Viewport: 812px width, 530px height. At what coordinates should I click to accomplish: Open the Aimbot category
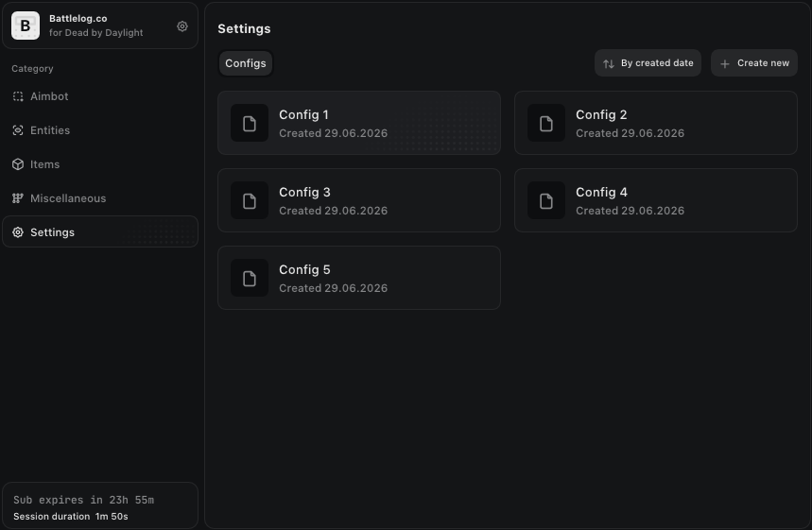100,96
